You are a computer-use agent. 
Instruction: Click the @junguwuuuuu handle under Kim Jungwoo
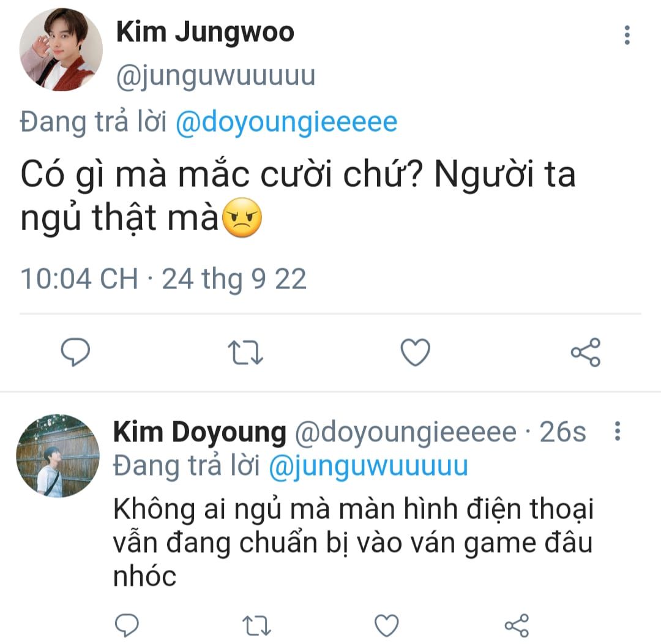(x=215, y=77)
